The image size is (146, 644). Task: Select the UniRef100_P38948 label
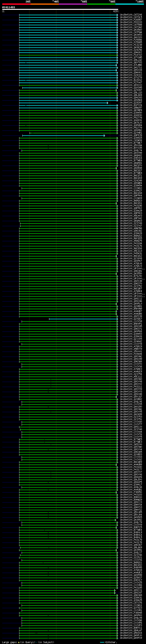pyautogui.click(x=131, y=613)
